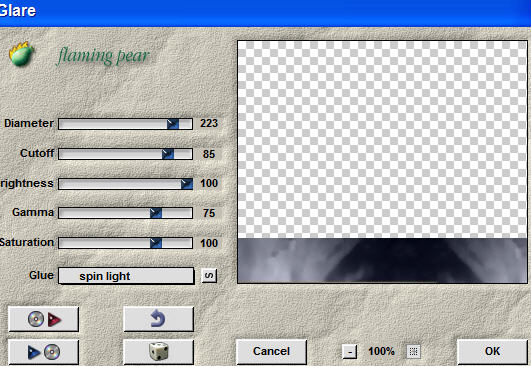Click the Diameter value 223

coord(209,124)
